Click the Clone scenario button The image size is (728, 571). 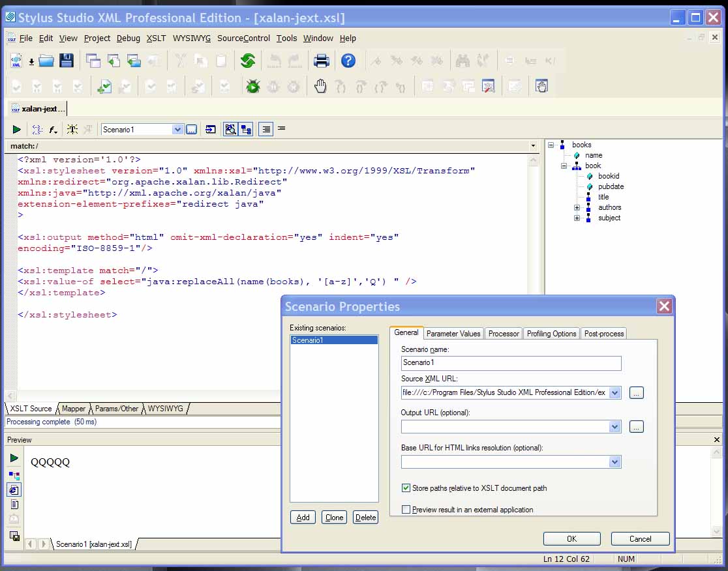click(x=334, y=518)
